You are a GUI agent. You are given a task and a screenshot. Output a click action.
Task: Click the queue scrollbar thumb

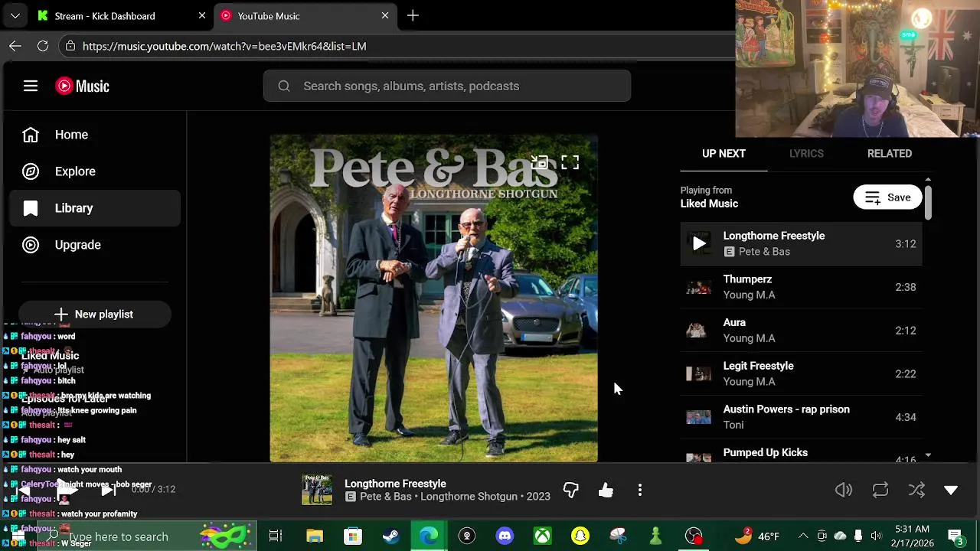coord(928,201)
